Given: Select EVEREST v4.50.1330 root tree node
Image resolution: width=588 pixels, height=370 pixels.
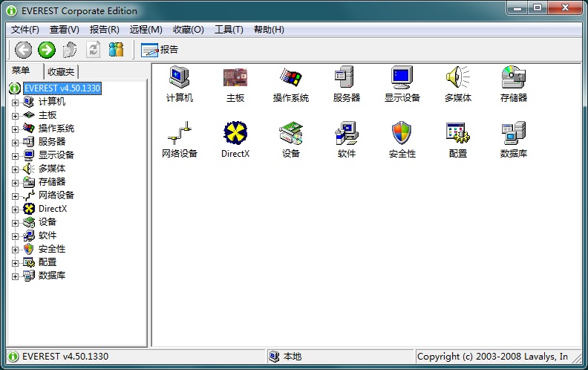Looking at the screenshot, I should coord(62,88).
